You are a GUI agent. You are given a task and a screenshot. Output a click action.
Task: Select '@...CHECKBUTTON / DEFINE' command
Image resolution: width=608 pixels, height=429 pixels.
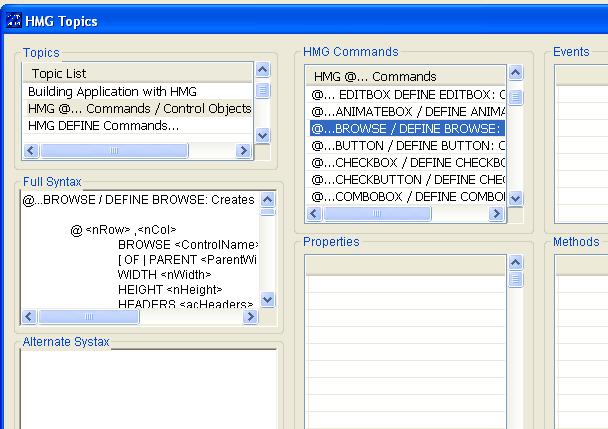click(x=407, y=180)
